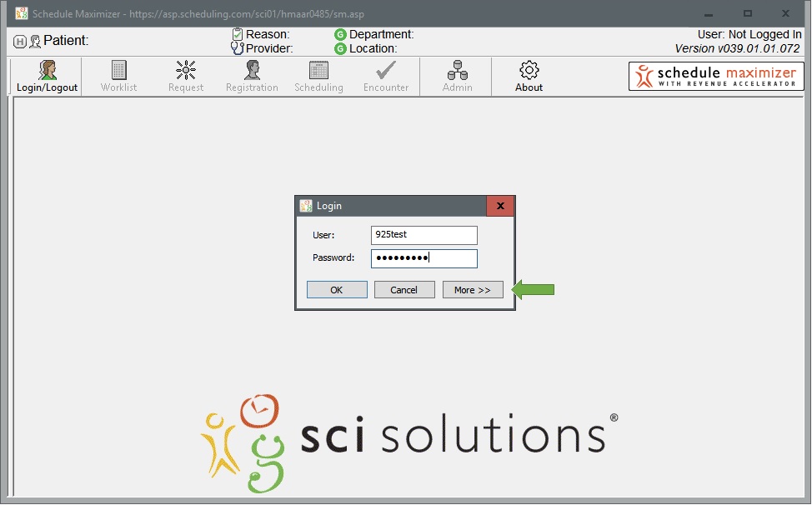Click the 'User: Not Logged In' text
The width and height of the screenshot is (812, 505).
(x=749, y=34)
